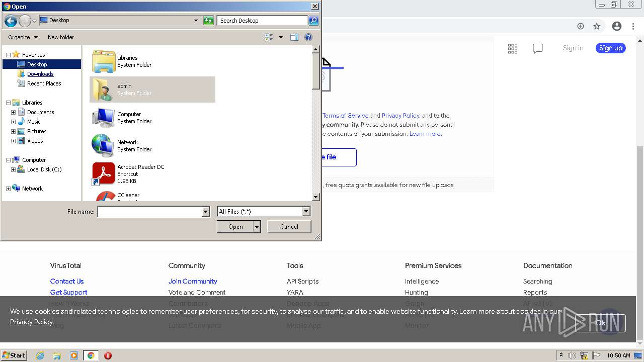Screen dimensions: 644x362
Task: Open the Chrome three-dot menu
Action: (633, 26)
